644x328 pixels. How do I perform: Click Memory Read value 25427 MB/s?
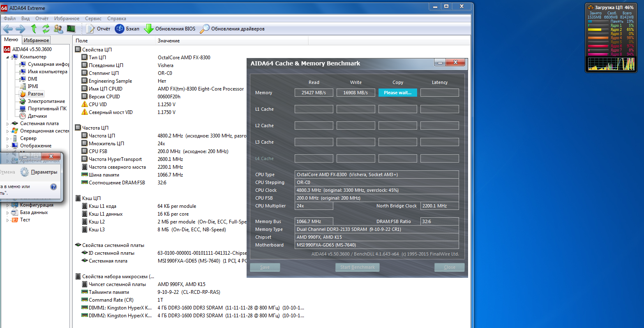coord(314,93)
